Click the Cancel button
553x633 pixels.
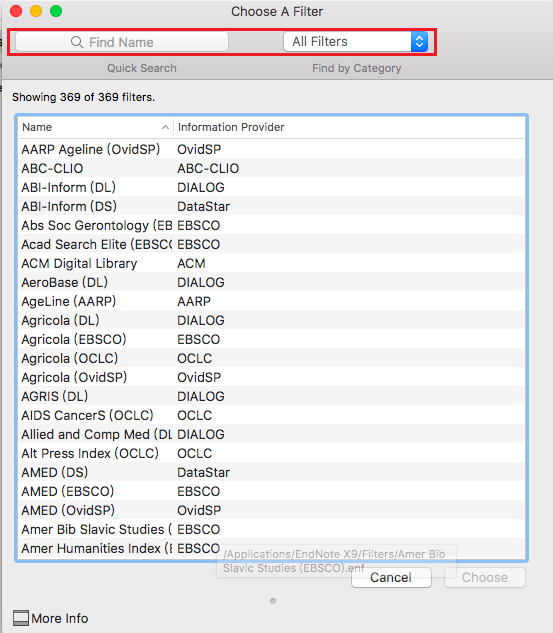[391, 577]
